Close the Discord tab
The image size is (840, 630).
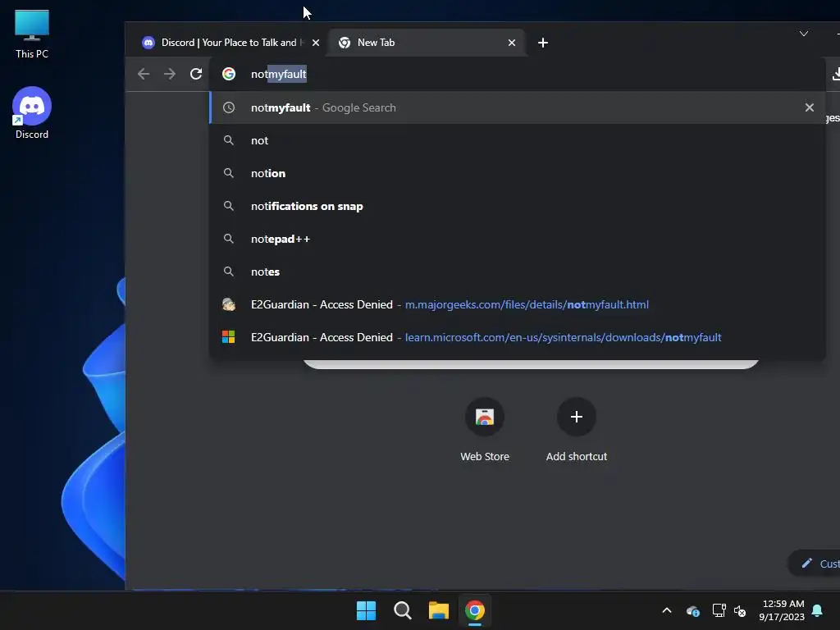tap(316, 43)
